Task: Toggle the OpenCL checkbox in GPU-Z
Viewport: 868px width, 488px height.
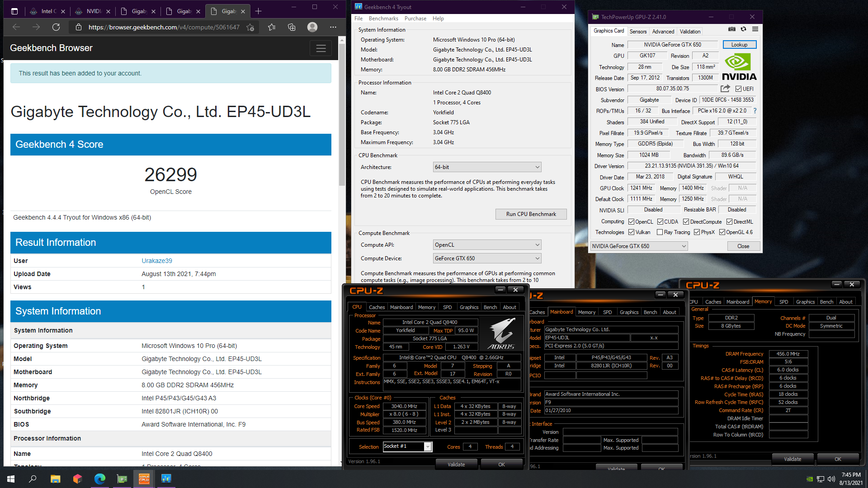Action: (x=631, y=222)
